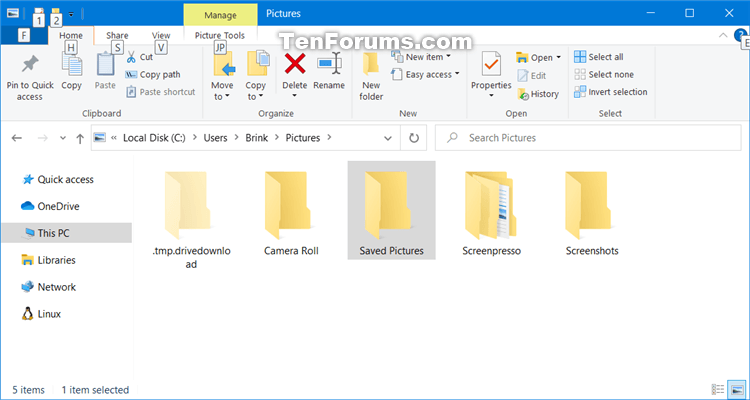Viewport: 750px width, 400px height.
Task: Click the Rename icon
Action: point(329,64)
